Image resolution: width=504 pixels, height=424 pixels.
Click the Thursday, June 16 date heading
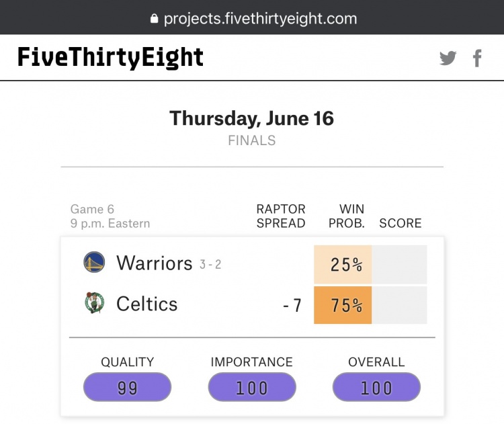point(252,118)
